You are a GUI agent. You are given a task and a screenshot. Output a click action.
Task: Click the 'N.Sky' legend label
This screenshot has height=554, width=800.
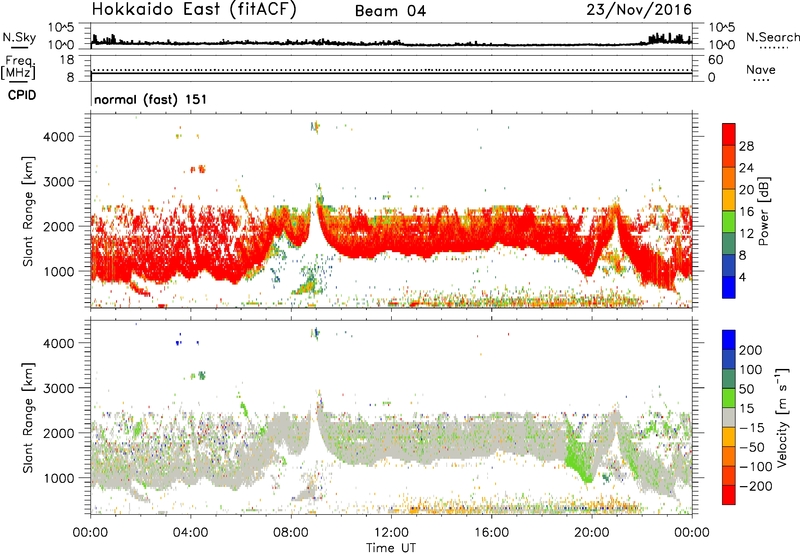point(19,38)
